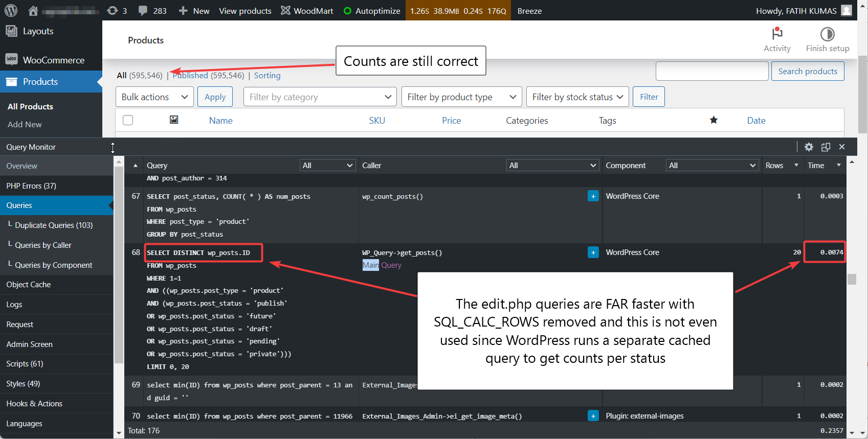Viewport: 868px width, 439px height.
Task: Open the Overview tab in Query Monitor
Action: pyautogui.click(x=56, y=166)
